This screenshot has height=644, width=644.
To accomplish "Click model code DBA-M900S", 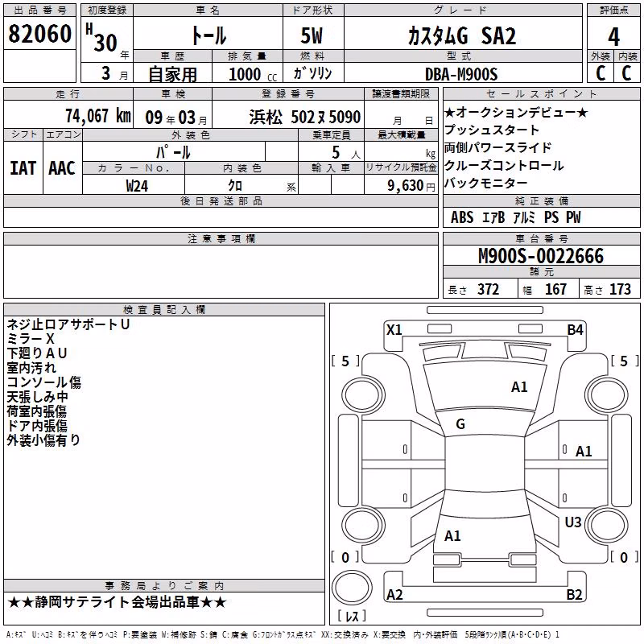I will (461, 74).
